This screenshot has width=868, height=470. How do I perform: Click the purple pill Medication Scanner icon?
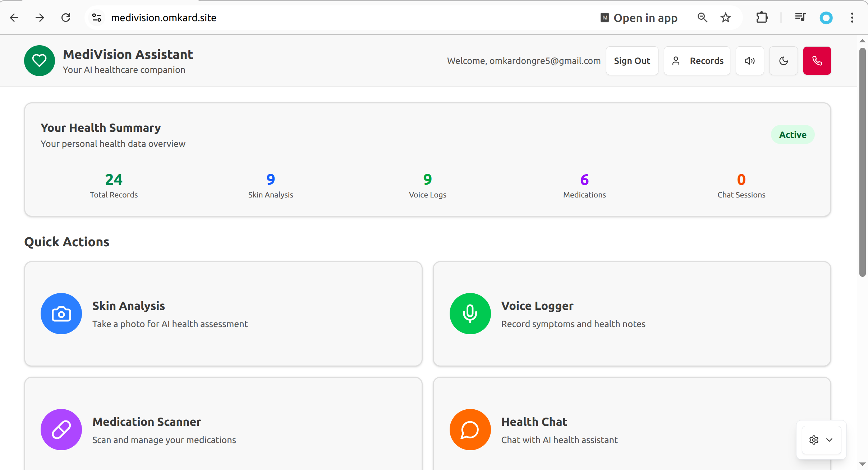[61, 429]
